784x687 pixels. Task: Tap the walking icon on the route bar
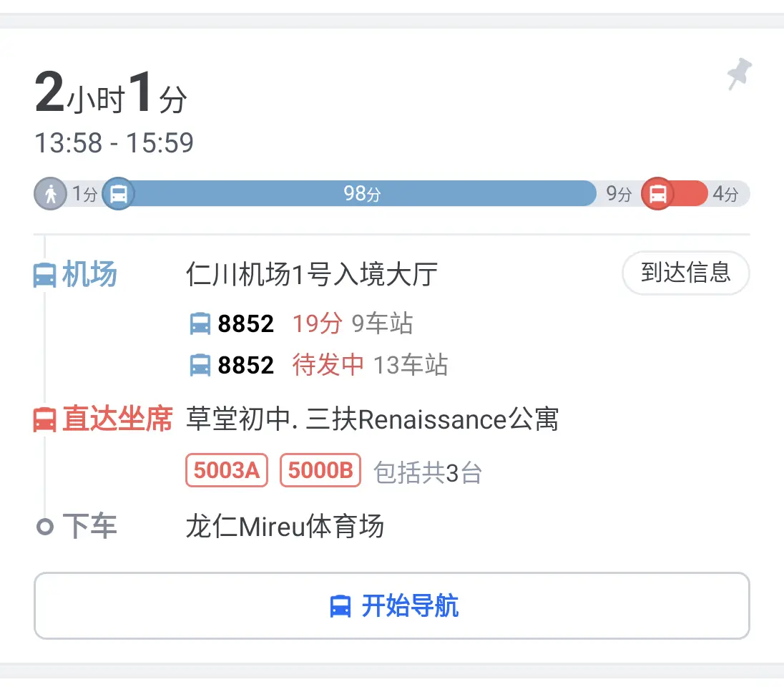click(x=51, y=194)
